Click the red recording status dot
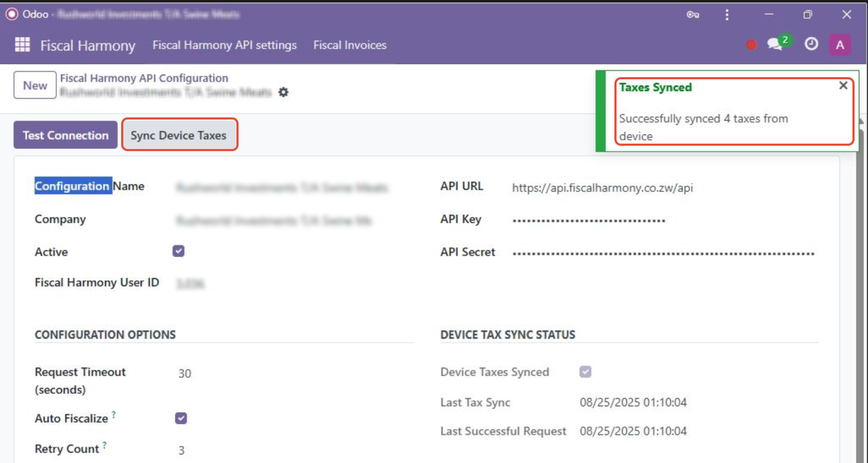This screenshot has width=868, height=463. pos(751,45)
